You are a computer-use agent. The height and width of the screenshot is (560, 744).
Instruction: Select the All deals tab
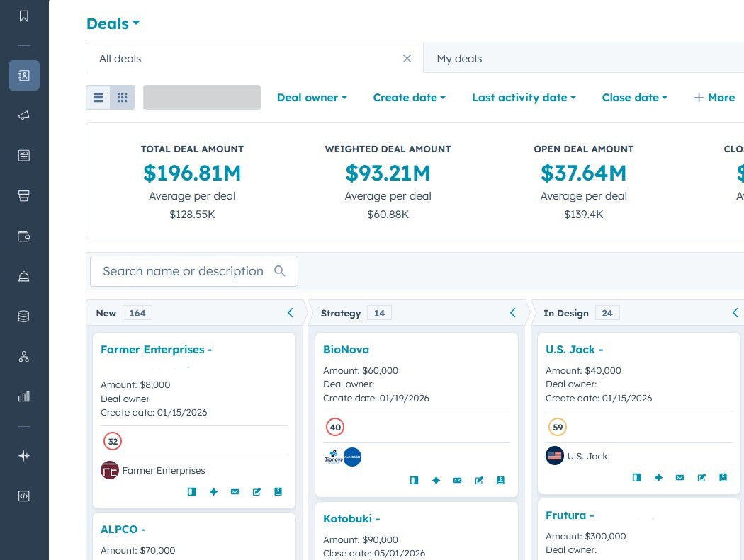point(120,59)
